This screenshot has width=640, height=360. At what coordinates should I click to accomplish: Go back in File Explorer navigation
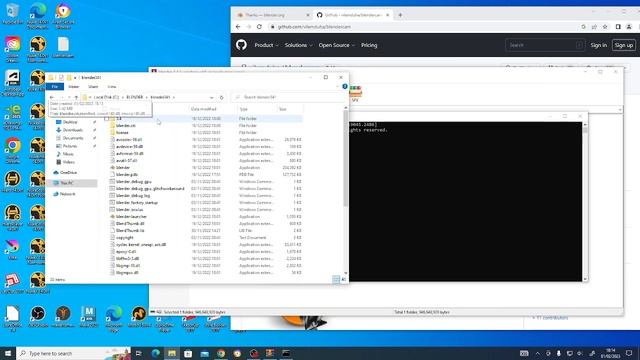[52, 97]
